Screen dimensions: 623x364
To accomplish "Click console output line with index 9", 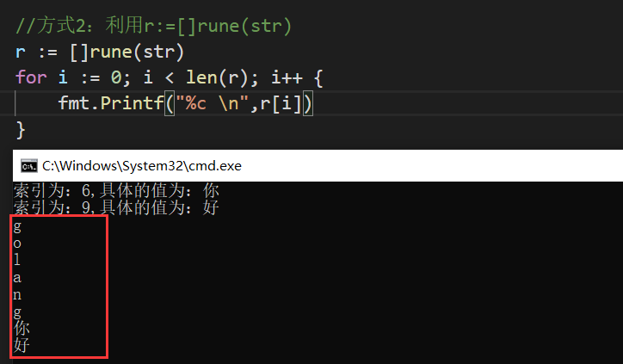I will [x=116, y=207].
